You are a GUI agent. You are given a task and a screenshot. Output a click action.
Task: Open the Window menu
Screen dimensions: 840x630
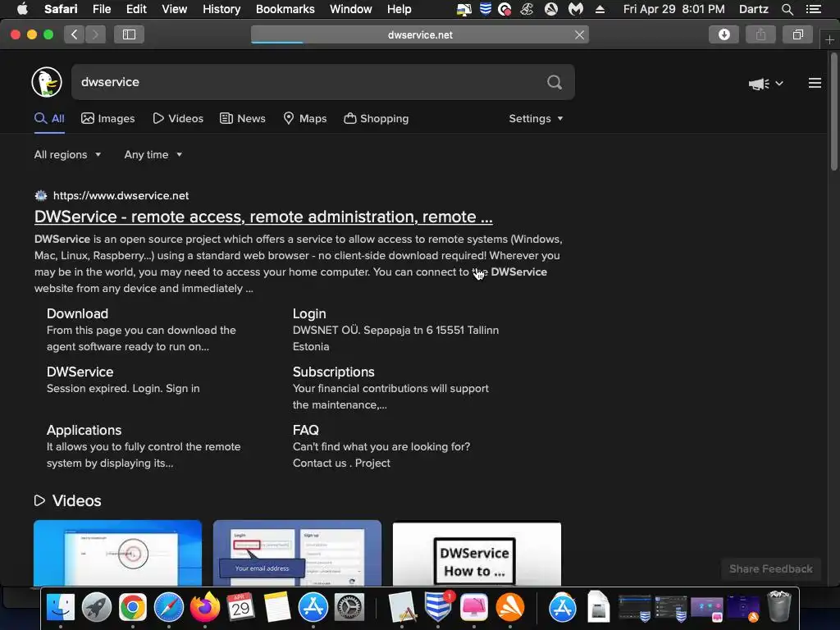pyautogui.click(x=351, y=9)
